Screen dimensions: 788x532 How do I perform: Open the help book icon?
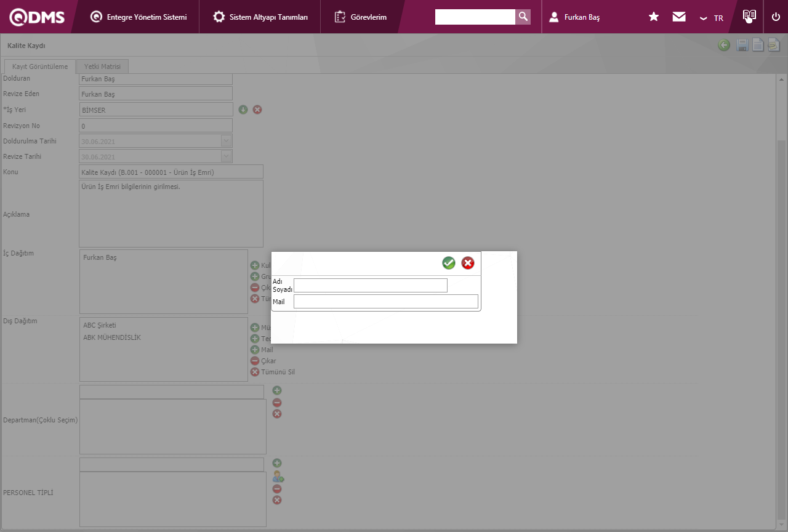tap(749, 17)
